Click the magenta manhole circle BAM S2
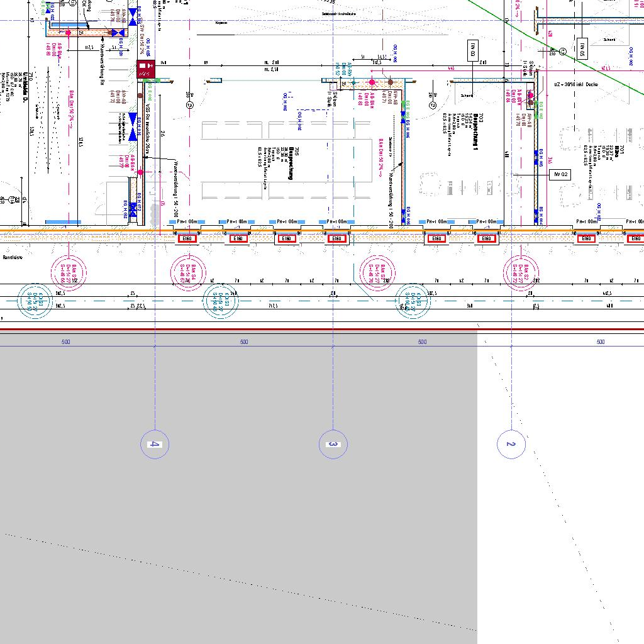 click(x=521, y=273)
